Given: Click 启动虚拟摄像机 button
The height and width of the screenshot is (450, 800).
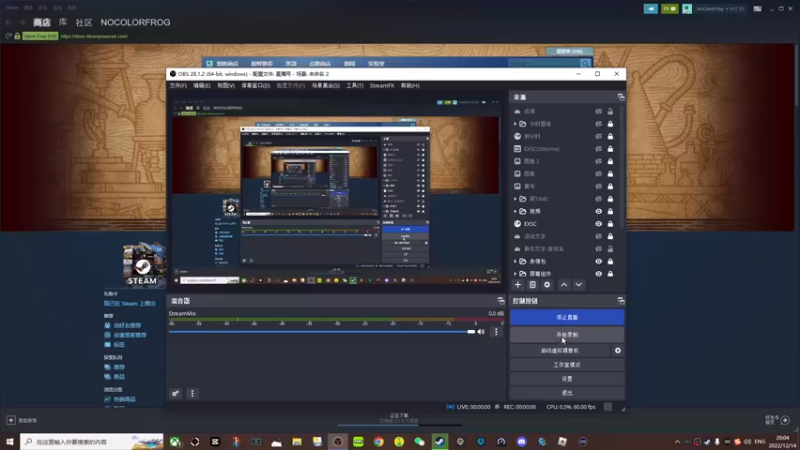Looking at the screenshot, I should (560, 351).
